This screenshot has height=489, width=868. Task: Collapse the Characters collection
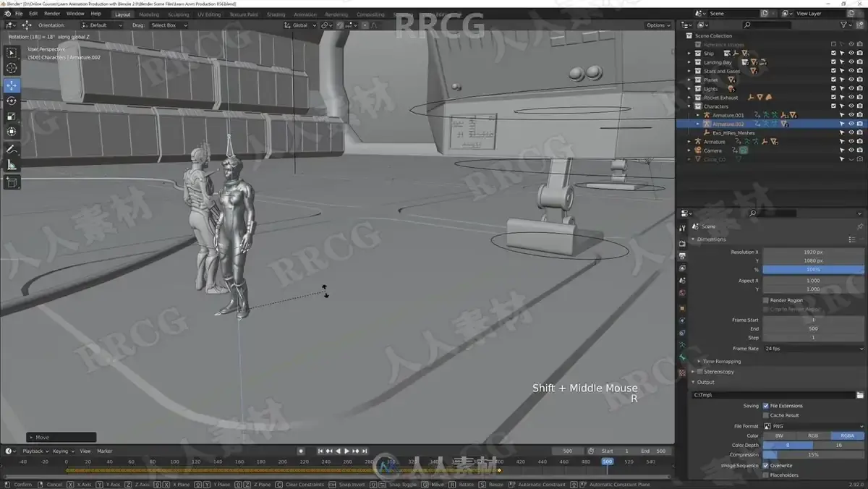(x=689, y=106)
